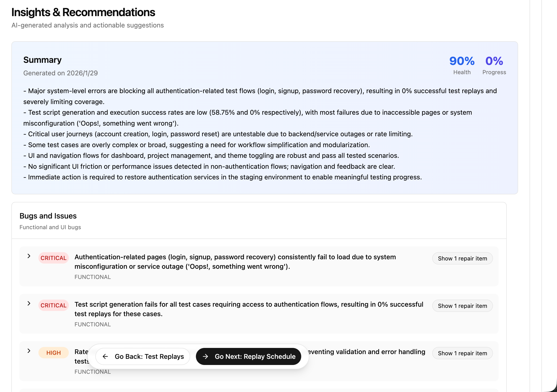Open the test script generation fails description
Screen dimensions: 557x392
(x=248, y=309)
